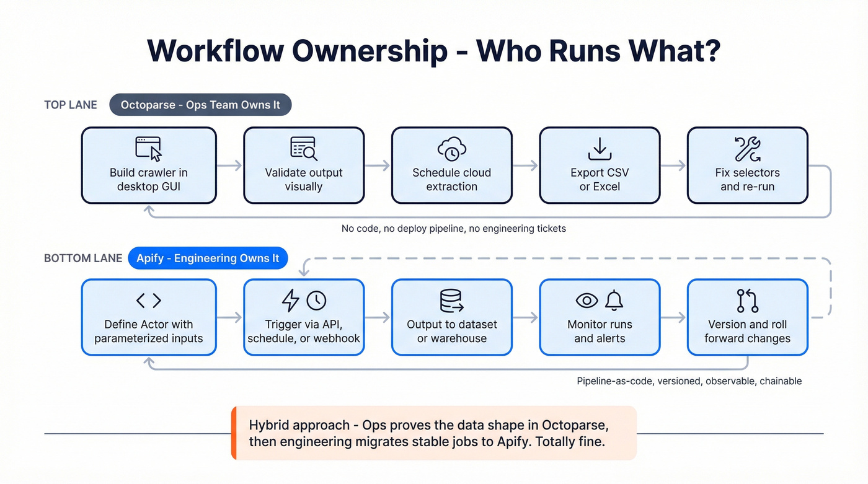Click the magnifier validation icon above Validate output
The image size is (868, 484).
pyautogui.click(x=303, y=148)
